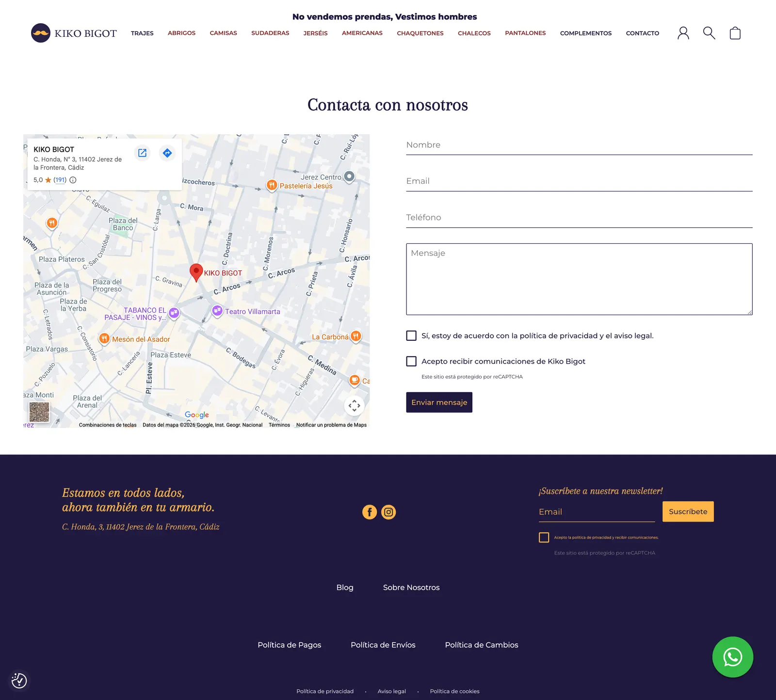Accept privacy policy and legal notice checkbox
Viewport: 776px width, 700px height.
[x=411, y=335]
